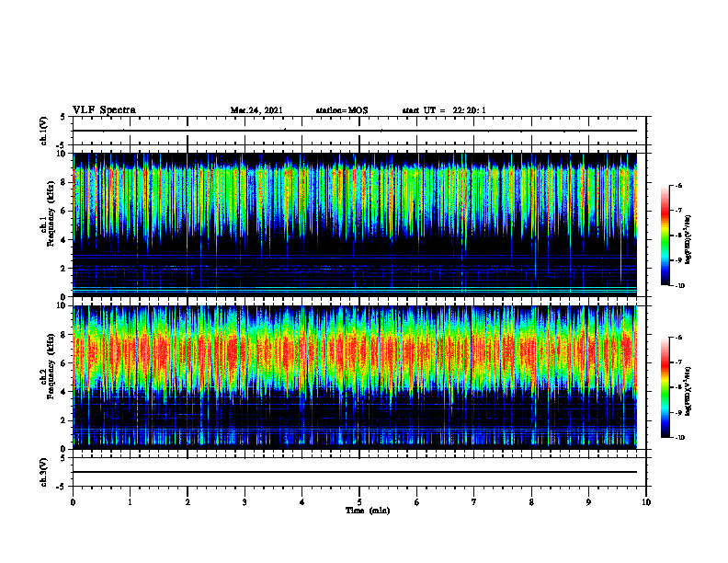728x563 pixels.
Task: Click the ch.3 voltage trace line
Action: (355, 472)
